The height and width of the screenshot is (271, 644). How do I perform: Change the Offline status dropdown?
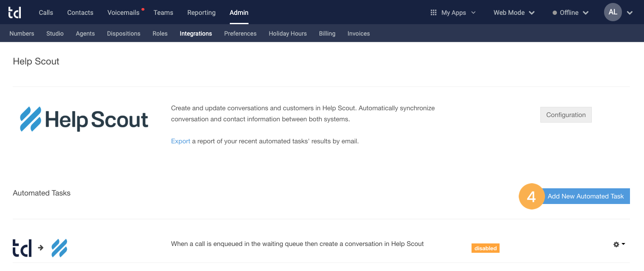point(570,13)
